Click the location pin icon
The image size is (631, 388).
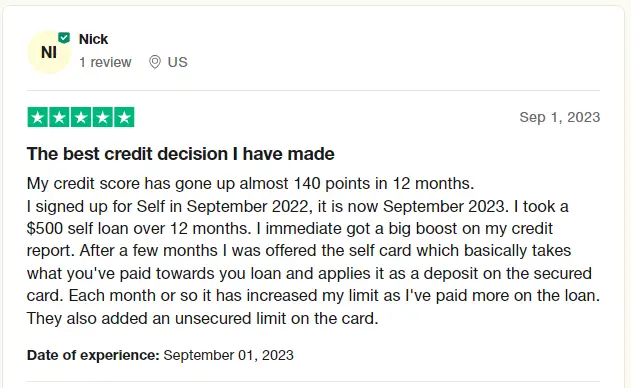(x=155, y=62)
